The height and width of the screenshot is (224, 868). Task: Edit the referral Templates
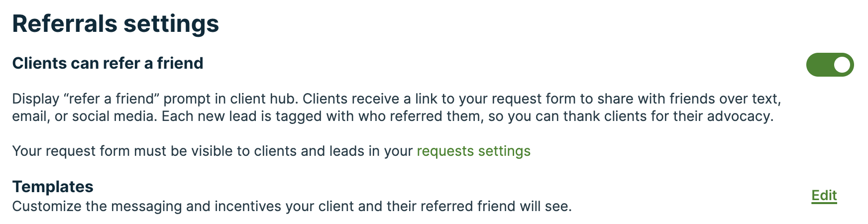(x=824, y=195)
